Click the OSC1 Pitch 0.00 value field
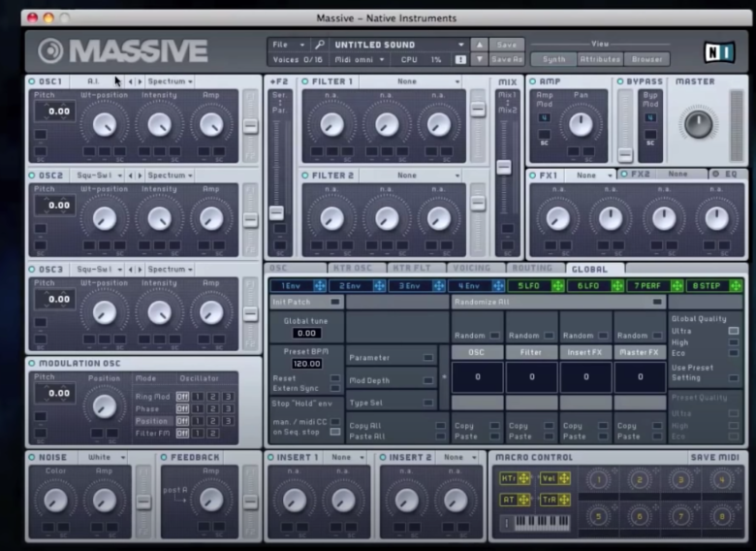756x551 pixels. coord(54,111)
